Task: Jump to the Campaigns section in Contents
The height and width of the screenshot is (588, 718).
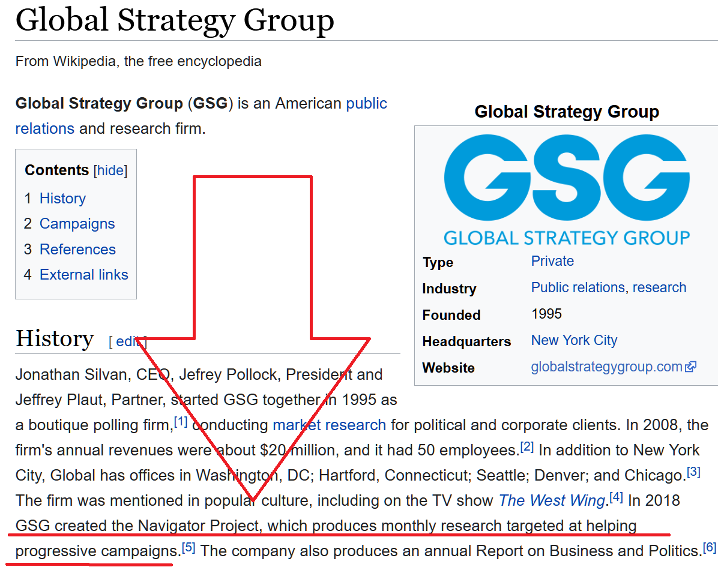Action: 77,224
